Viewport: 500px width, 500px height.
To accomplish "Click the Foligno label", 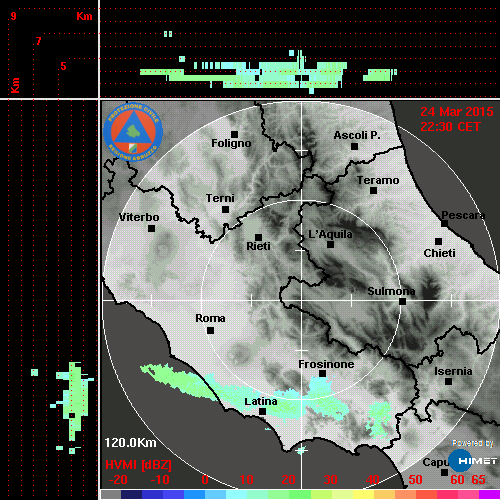I will coord(231,143).
